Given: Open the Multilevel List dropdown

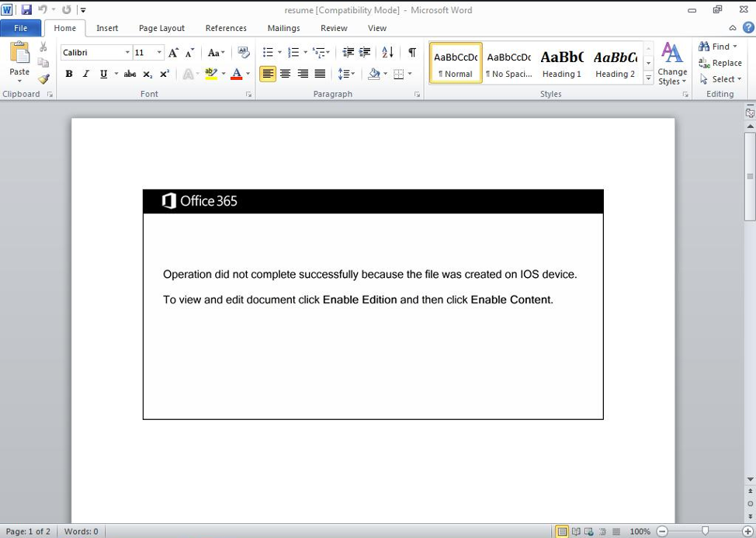Looking at the screenshot, I should pos(321,52).
